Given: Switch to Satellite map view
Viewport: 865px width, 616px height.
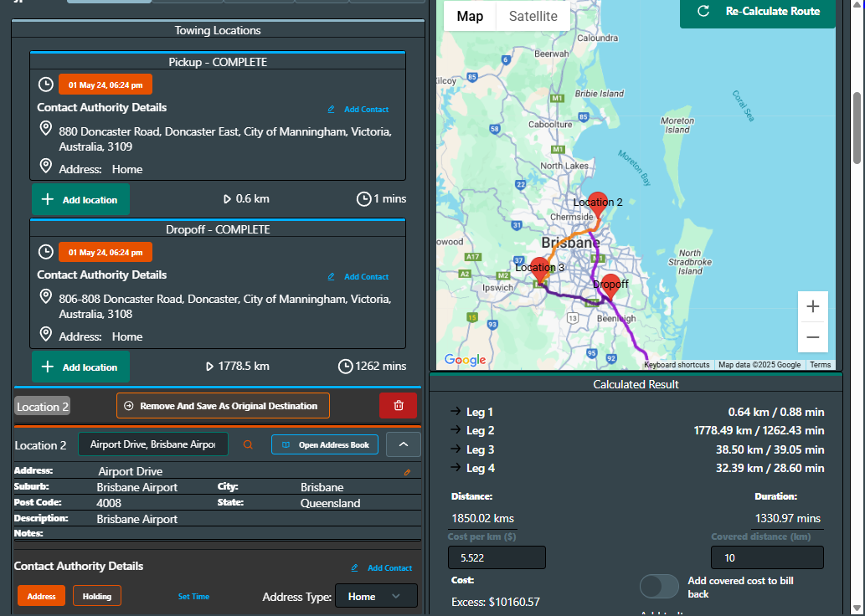Looking at the screenshot, I should click(x=532, y=15).
